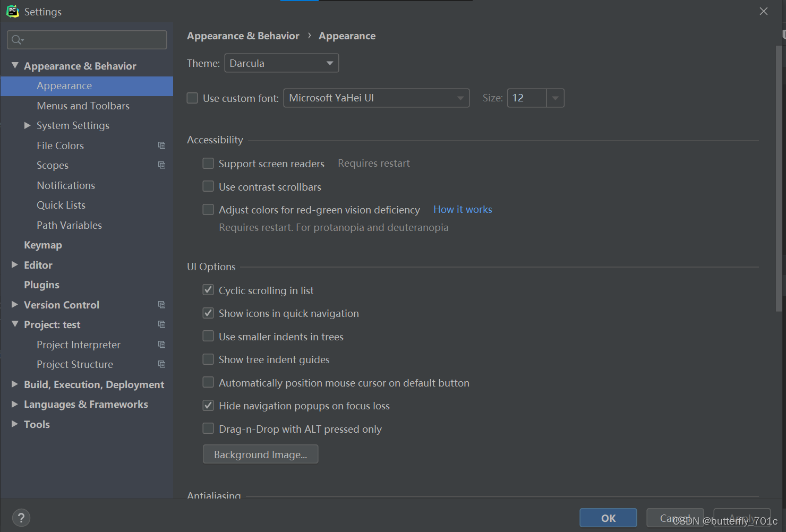Click the project-level icon beside File Colors
Viewport: 786px width, 532px height.
coord(161,145)
